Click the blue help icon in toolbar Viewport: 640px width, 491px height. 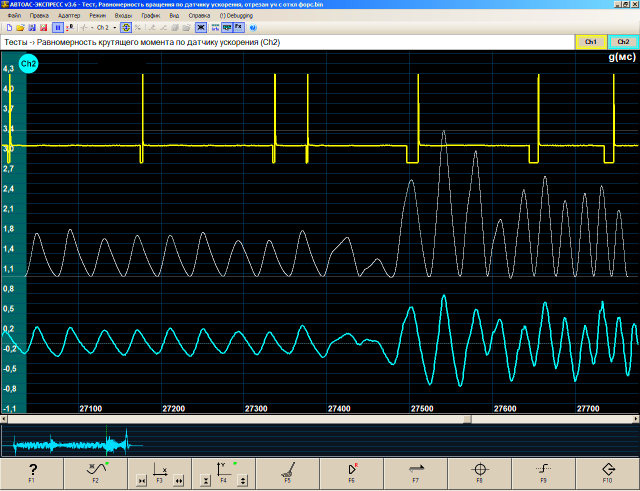[255, 27]
